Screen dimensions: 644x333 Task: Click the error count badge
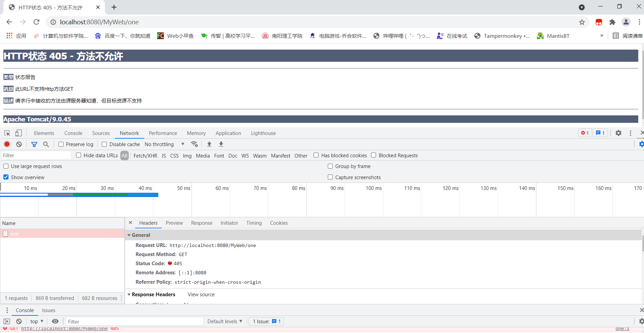pos(585,133)
